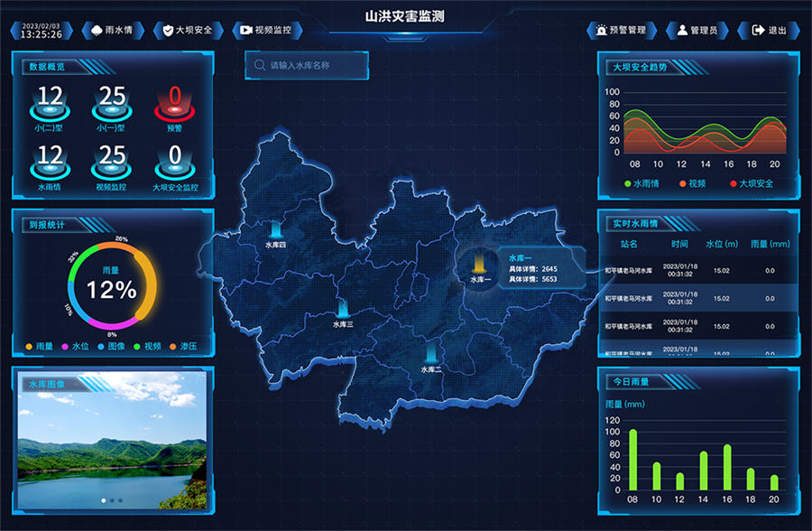Open the 雨水情 navigation tab
Image resolution: width=812 pixels, height=531 pixels.
(x=114, y=30)
